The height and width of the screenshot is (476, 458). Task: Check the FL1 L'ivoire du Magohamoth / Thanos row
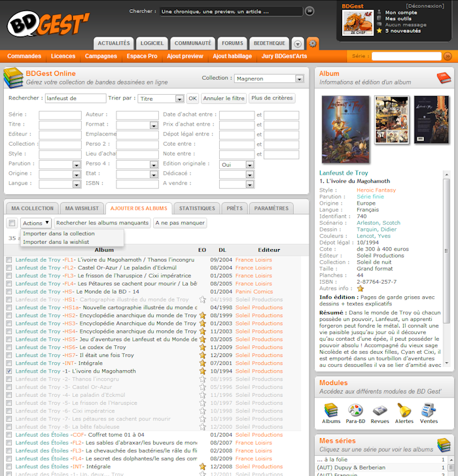point(9,260)
